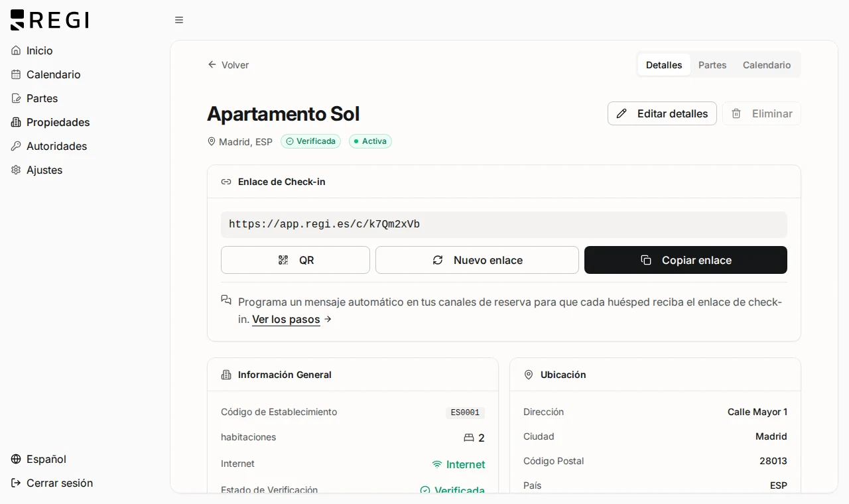Generate a Nuevo enlace
Image resolution: width=849 pixels, height=504 pixels.
coord(477,260)
